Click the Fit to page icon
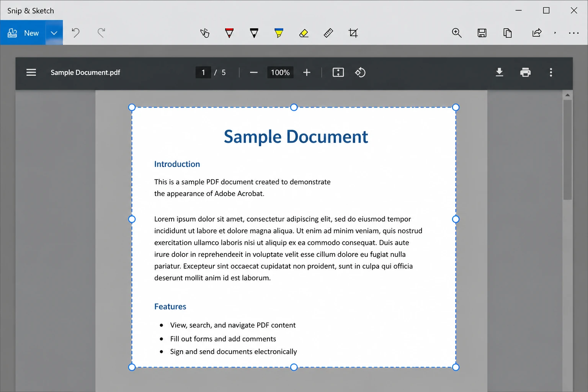Image resolution: width=588 pixels, height=392 pixels. coord(338,72)
